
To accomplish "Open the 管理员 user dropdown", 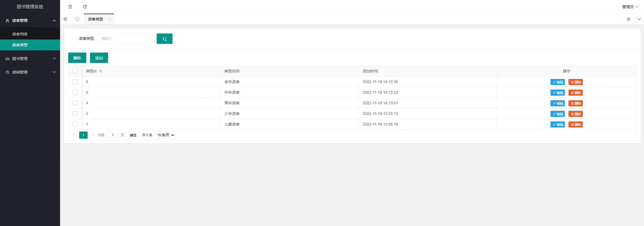I will [x=630, y=7].
